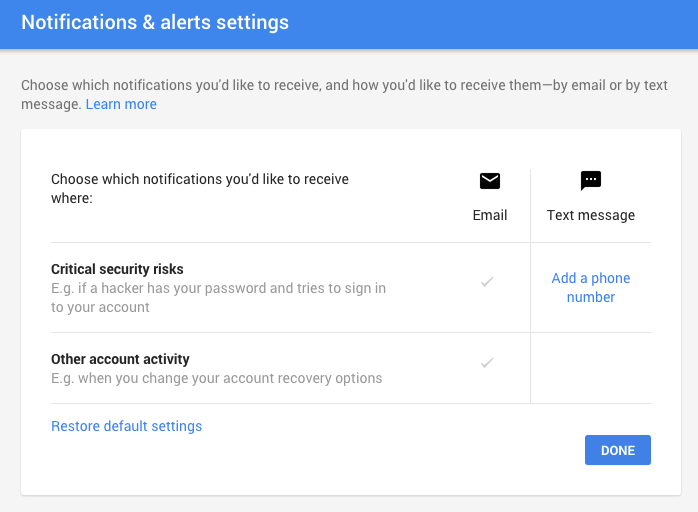Click the DONE button

[x=617, y=450]
